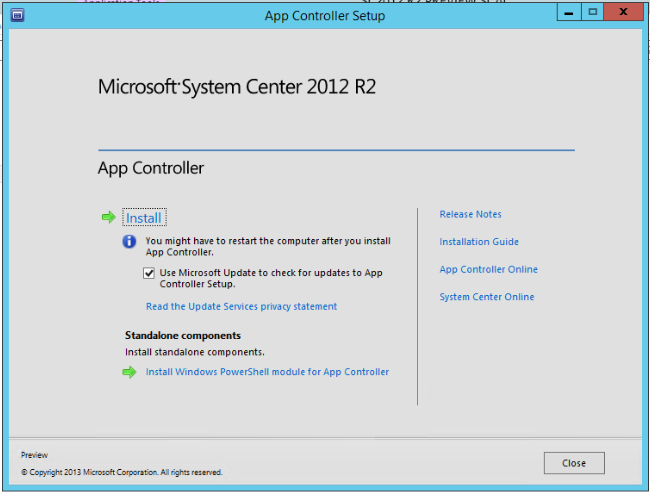Viewport: 650px width, 492px height.
Task: Click the Preview label in the footer
Action: pyautogui.click(x=34, y=454)
